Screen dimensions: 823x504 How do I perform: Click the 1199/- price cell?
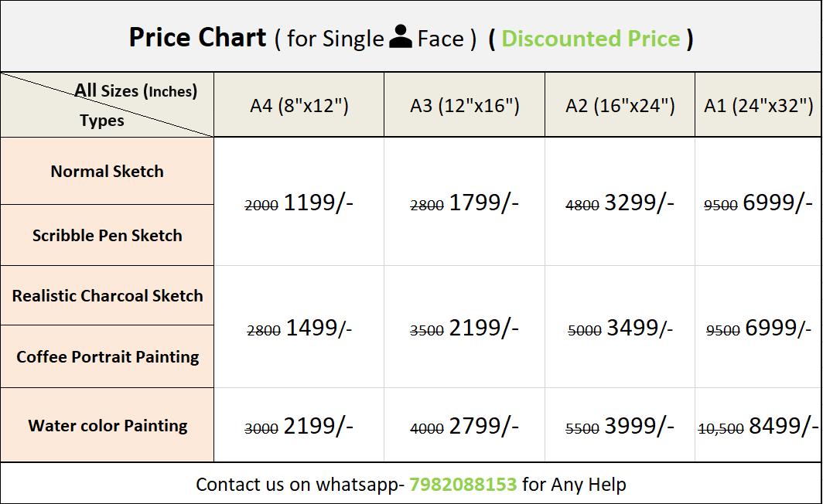pyautogui.click(x=299, y=202)
